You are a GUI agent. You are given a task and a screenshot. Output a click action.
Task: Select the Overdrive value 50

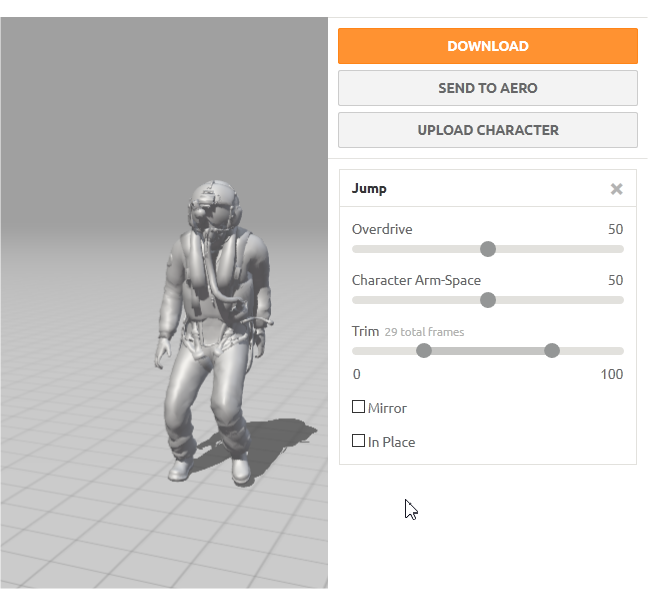615,229
